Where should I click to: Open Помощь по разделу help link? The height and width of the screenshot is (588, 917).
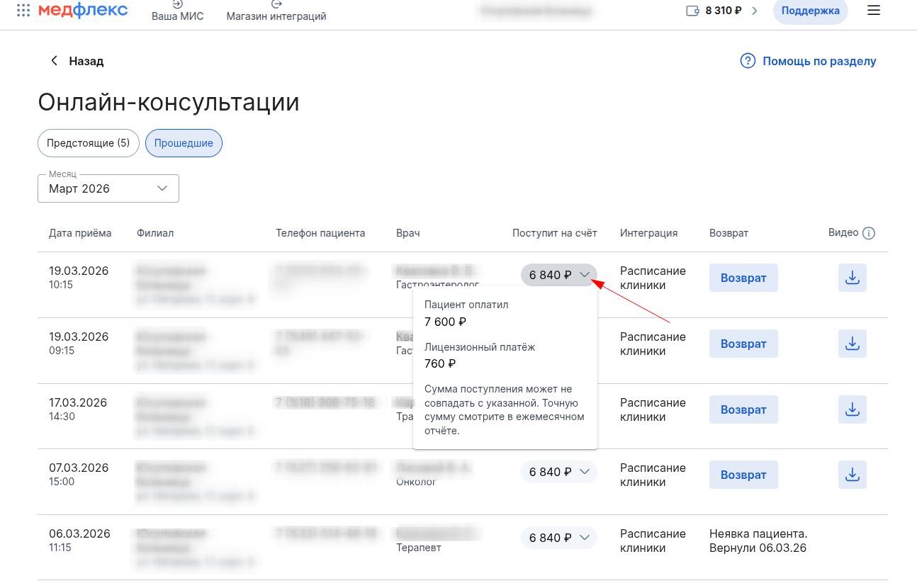808,61
